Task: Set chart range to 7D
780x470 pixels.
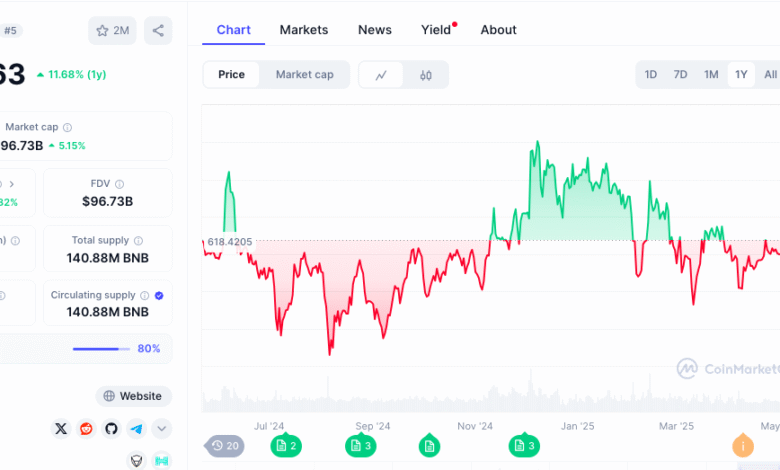Action: coord(681,75)
